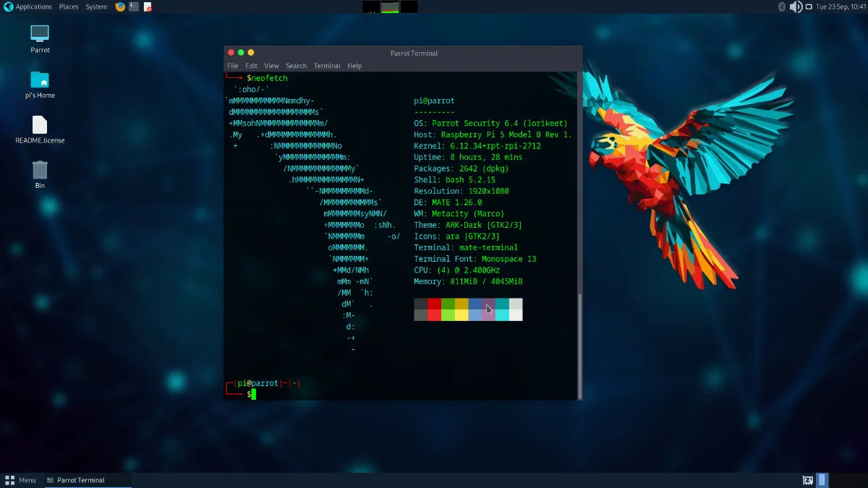This screenshot has width=868, height=488.
Task: Click the Packages: 2642 (dpkg) line
Action: point(461,168)
